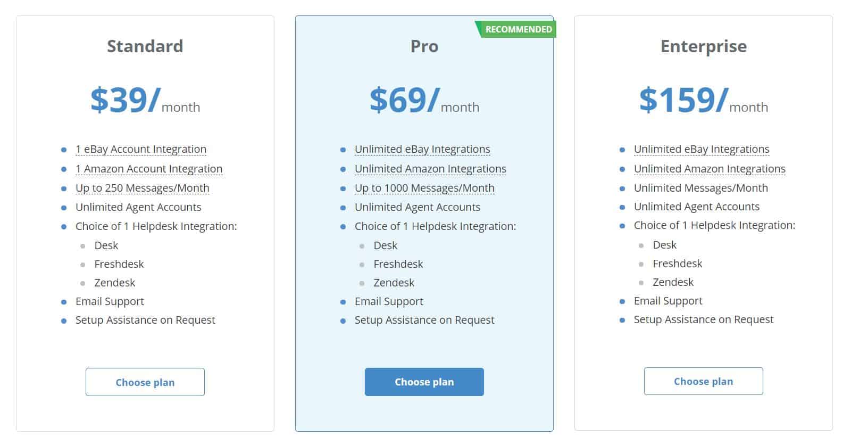The height and width of the screenshot is (444, 868).
Task: Click Unlimited Amazon Integrations under Enterprise
Action: (x=709, y=169)
